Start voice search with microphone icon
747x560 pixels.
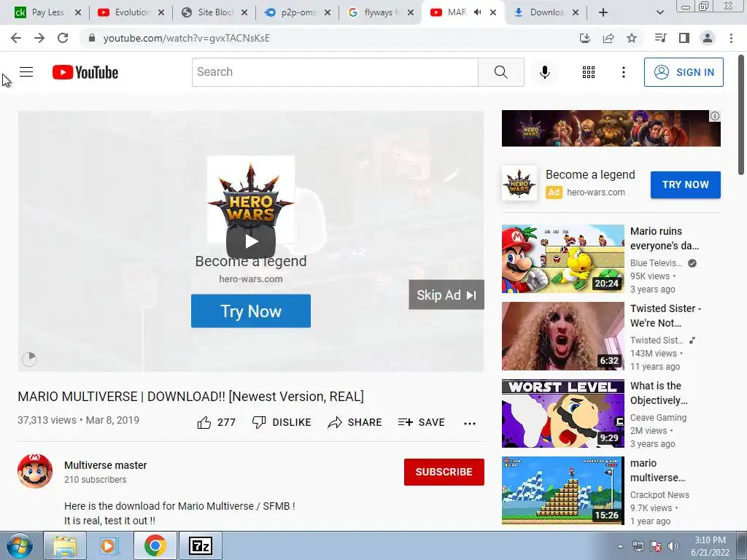pyautogui.click(x=544, y=72)
